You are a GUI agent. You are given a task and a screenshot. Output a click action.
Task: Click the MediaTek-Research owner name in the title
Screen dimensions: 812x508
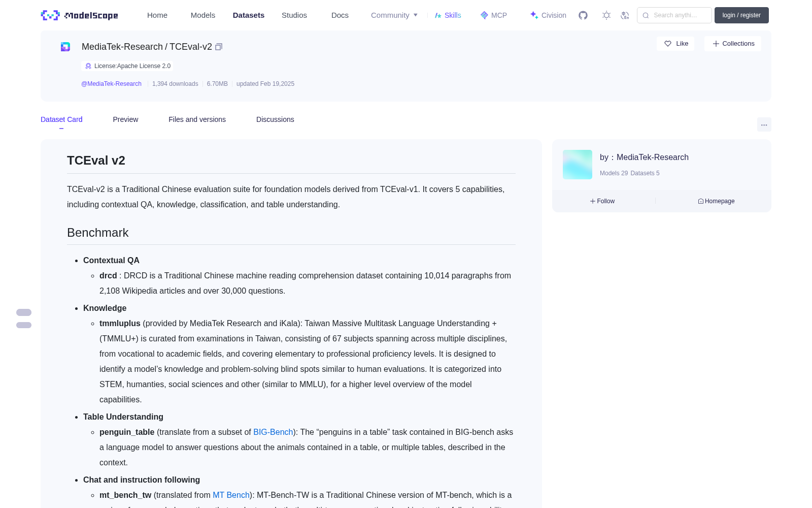coord(122,47)
